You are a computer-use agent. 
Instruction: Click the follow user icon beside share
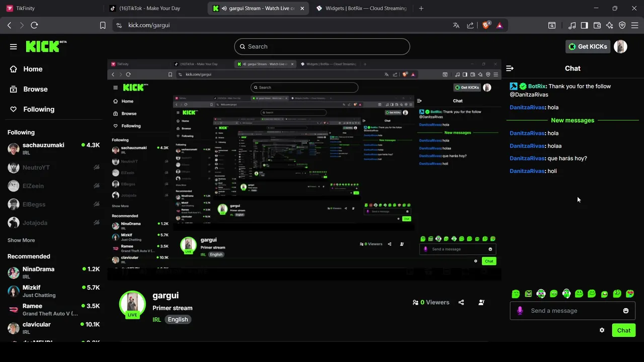click(x=481, y=302)
